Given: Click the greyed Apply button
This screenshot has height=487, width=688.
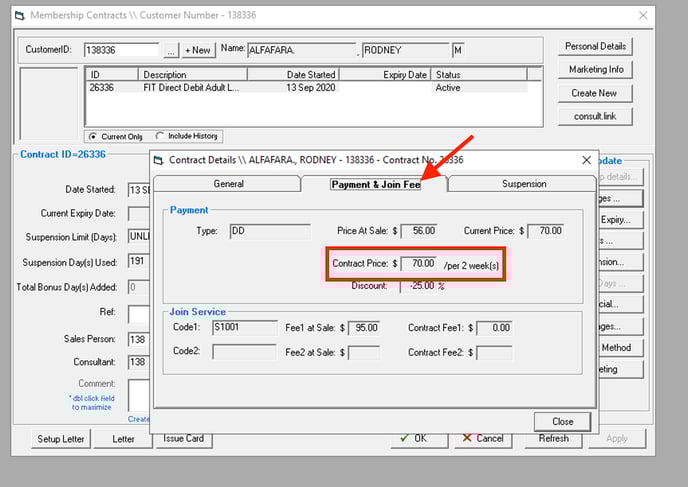Looking at the screenshot, I should (616, 439).
